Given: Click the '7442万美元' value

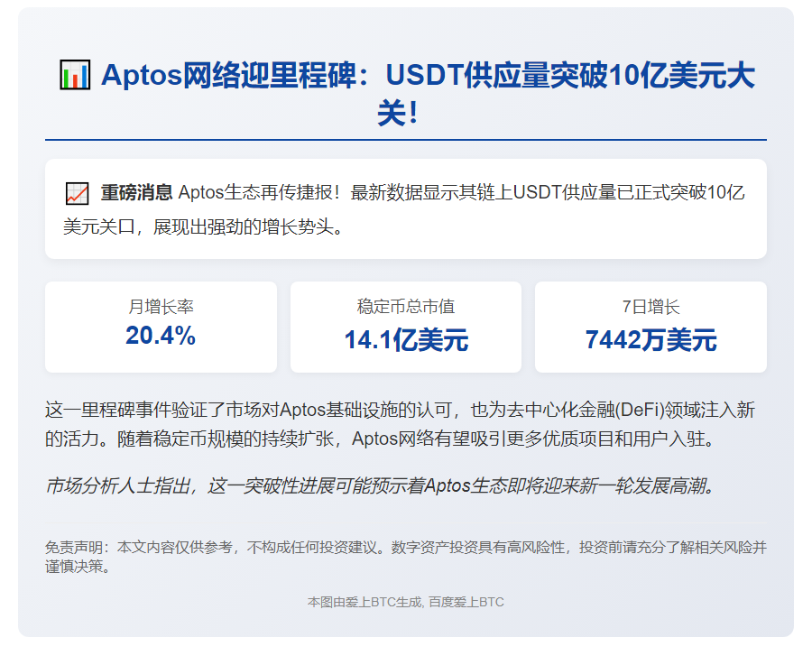Looking at the screenshot, I should click(651, 340).
